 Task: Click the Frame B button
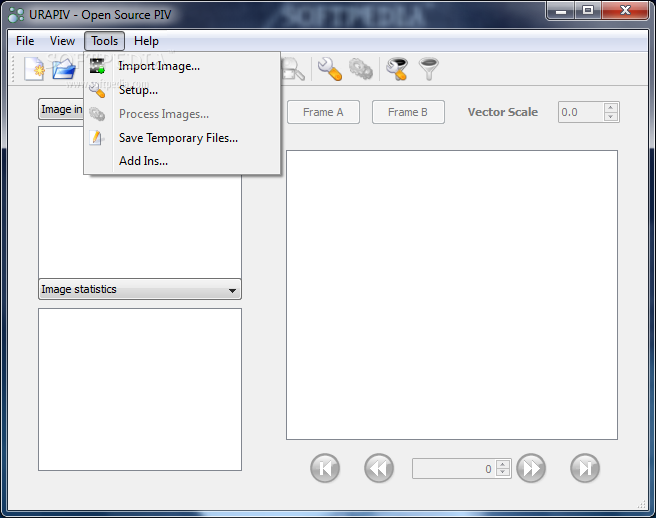(408, 112)
